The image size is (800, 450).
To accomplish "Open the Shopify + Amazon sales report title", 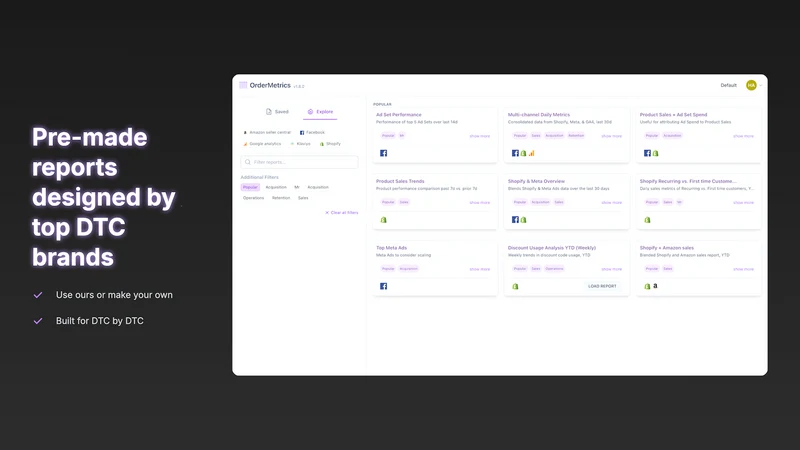I will coord(667,248).
